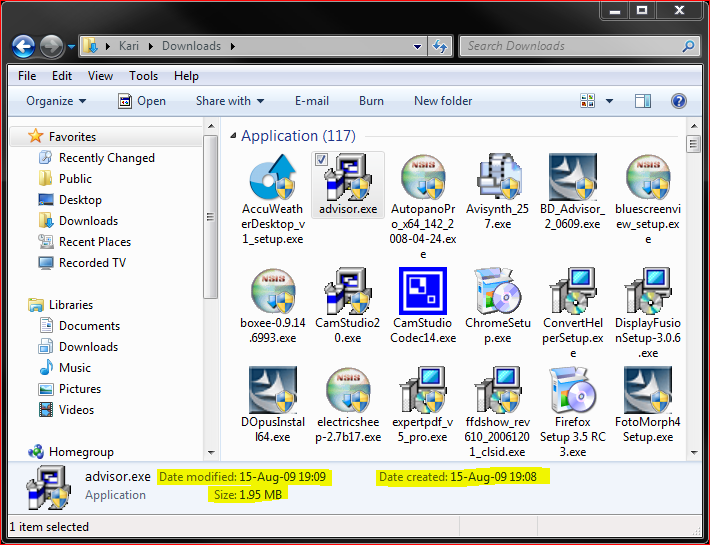Select BD_Advisor_2_0609.exe icon
This screenshot has height=545, width=710.
pos(573,177)
